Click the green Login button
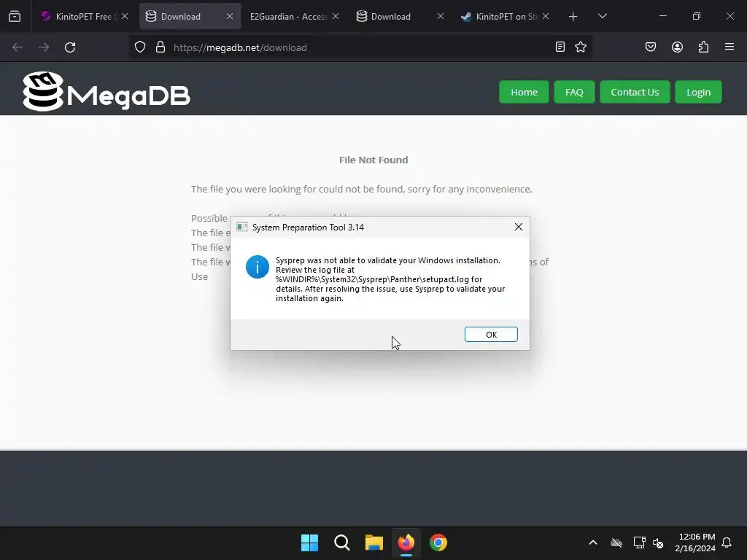This screenshot has width=747, height=560. tap(698, 92)
